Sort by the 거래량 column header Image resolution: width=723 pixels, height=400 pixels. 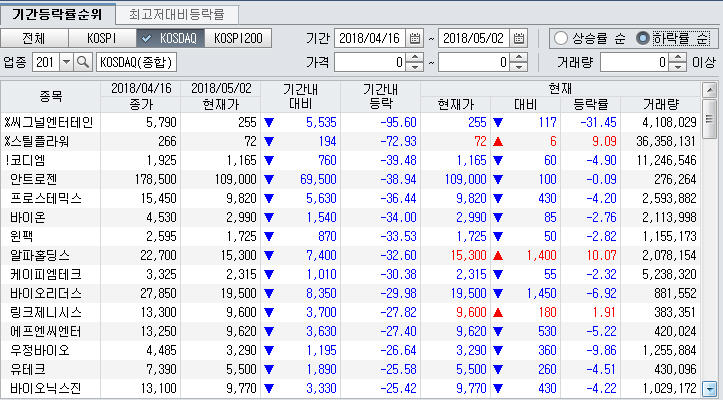pyautogui.click(x=660, y=105)
